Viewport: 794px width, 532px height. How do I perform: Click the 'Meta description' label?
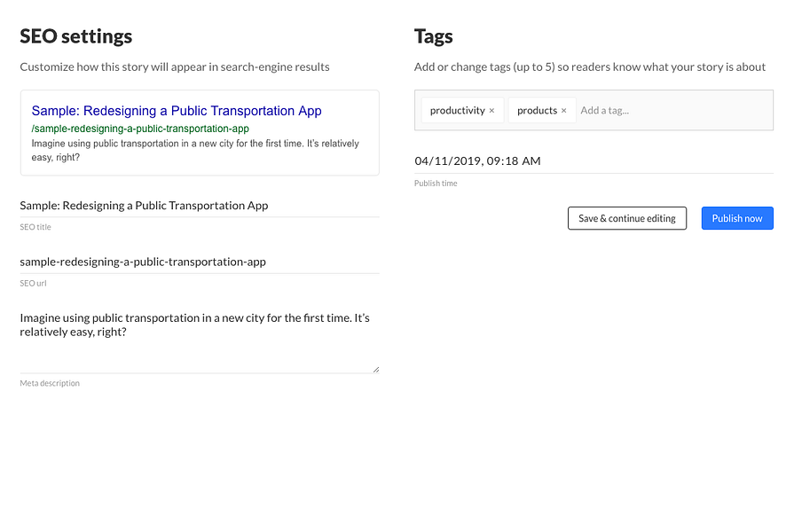[x=50, y=383]
